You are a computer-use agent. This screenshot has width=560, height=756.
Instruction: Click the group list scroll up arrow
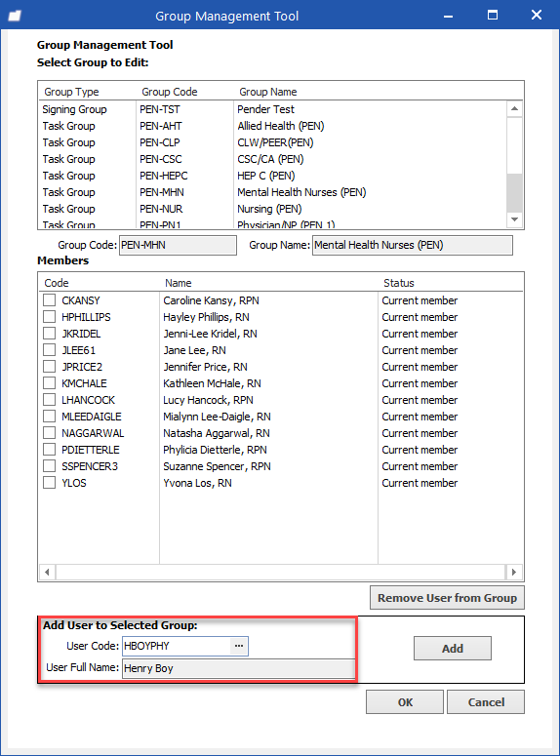click(515, 109)
